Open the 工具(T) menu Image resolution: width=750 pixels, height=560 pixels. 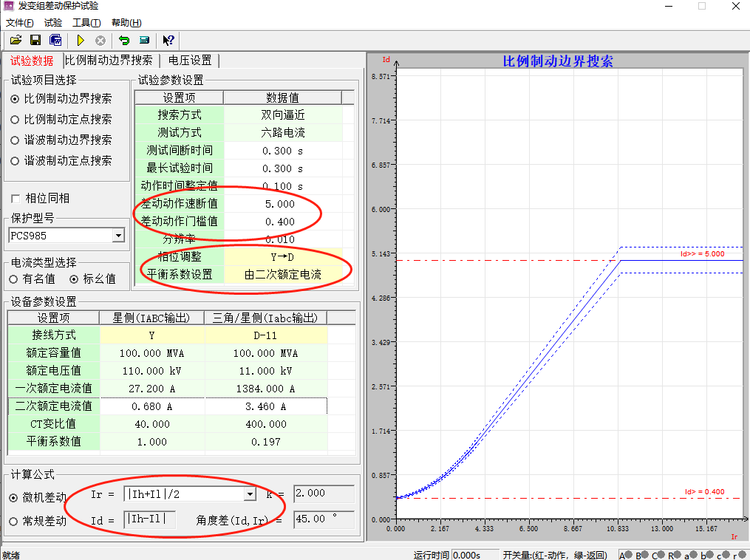click(x=86, y=23)
